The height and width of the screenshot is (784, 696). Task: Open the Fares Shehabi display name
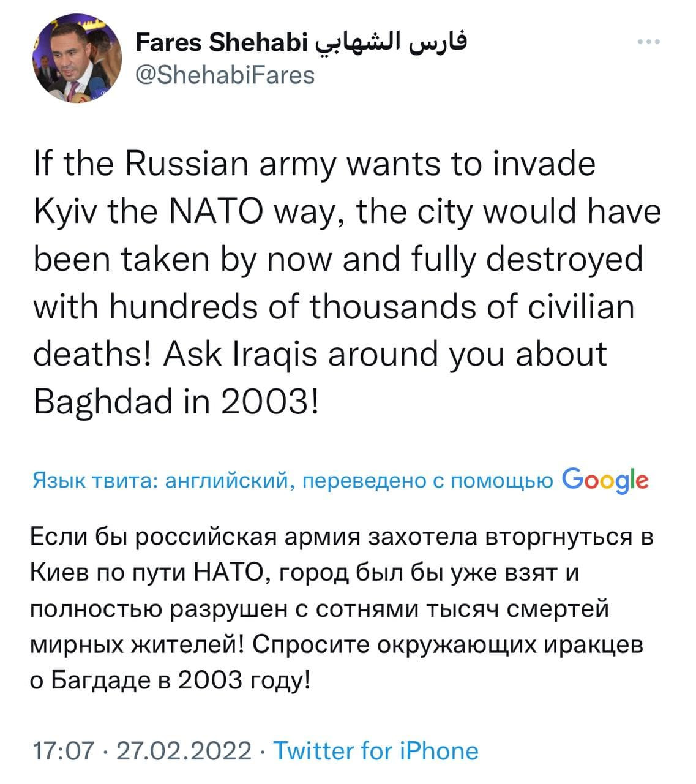click(220, 43)
